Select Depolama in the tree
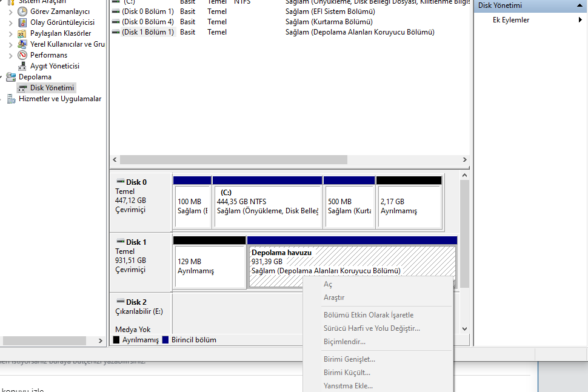 point(35,77)
